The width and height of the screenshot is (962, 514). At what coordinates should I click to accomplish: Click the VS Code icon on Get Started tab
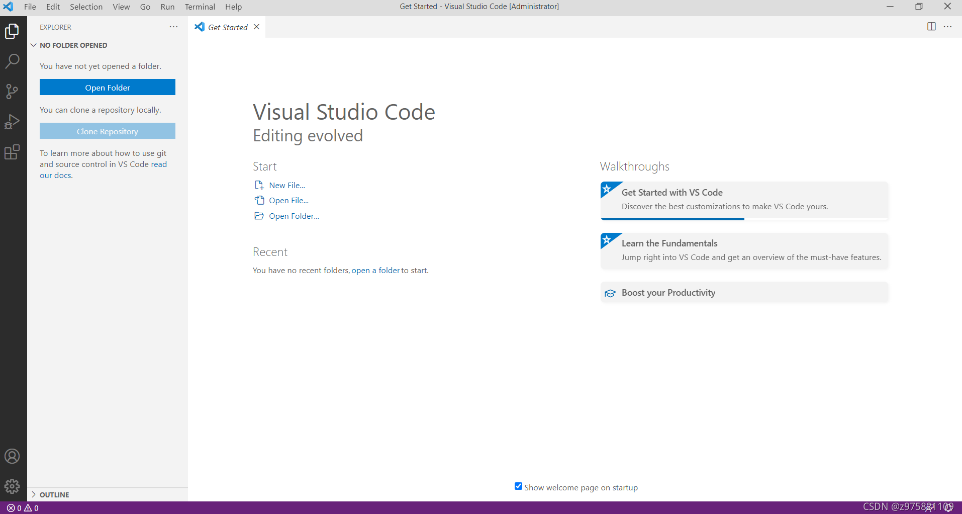tap(199, 26)
